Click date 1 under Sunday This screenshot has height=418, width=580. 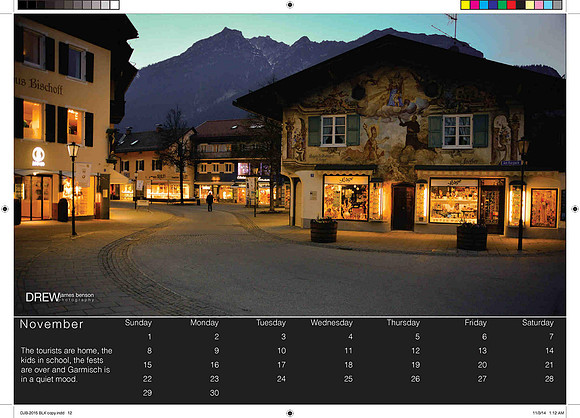[x=149, y=337]
